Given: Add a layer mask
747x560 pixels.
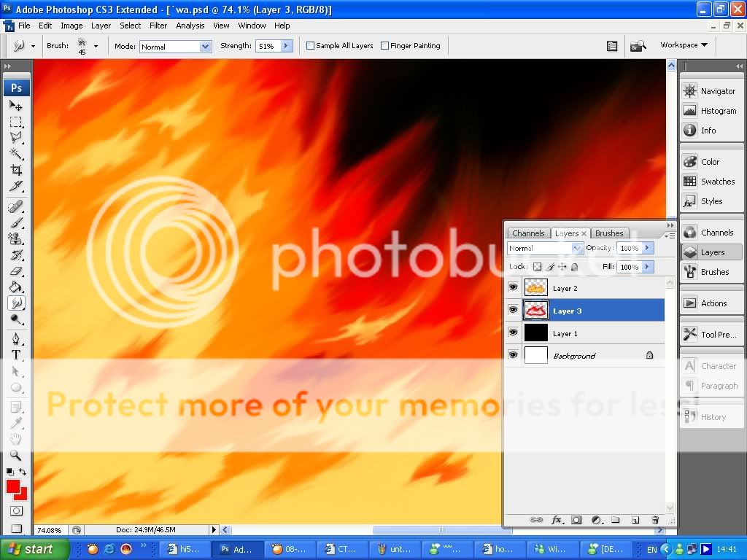Looking at the screenshot, I should click(576, 520).
